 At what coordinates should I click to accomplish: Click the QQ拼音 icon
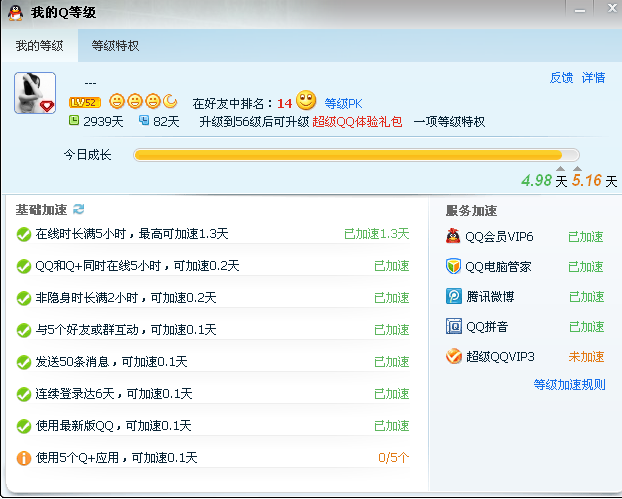point(454,326)
